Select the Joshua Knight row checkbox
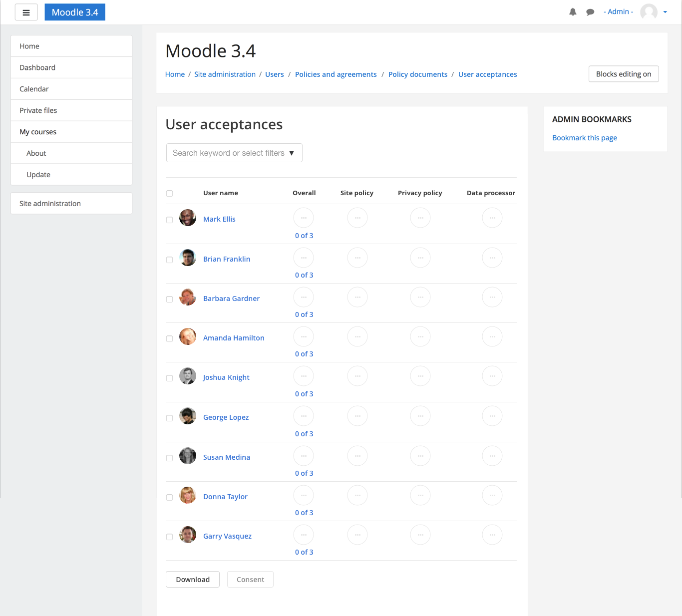The height and width of the screenshot is (616, 682). point(169,378)
